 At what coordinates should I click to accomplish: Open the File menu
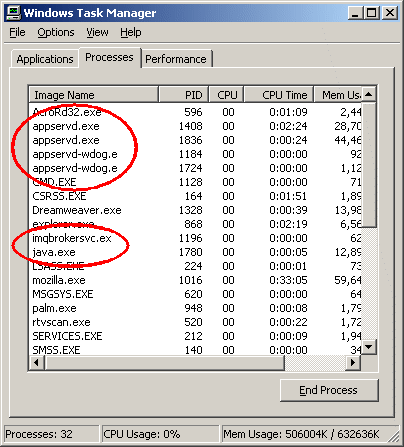coord(17,32)
